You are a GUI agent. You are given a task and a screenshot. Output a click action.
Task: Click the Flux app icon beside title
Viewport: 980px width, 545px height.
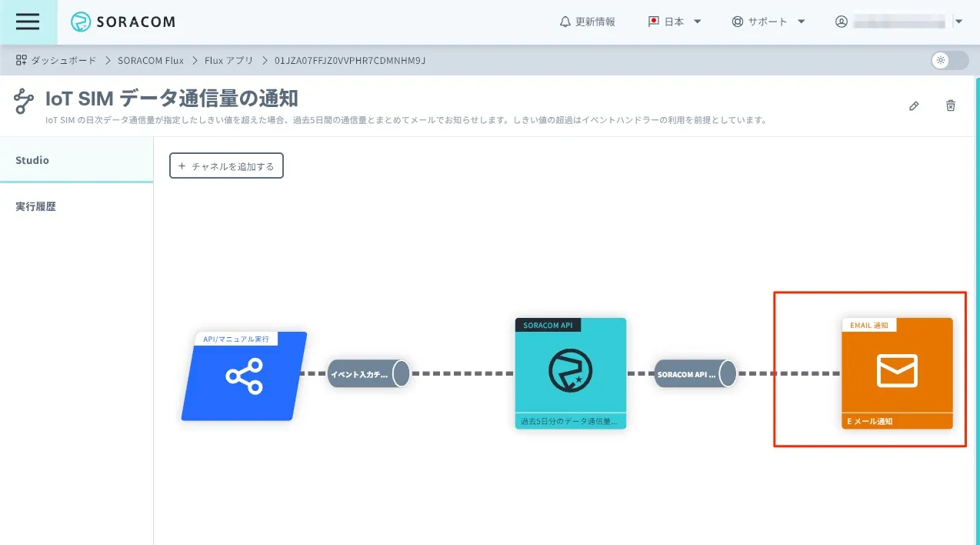(25, 102)
